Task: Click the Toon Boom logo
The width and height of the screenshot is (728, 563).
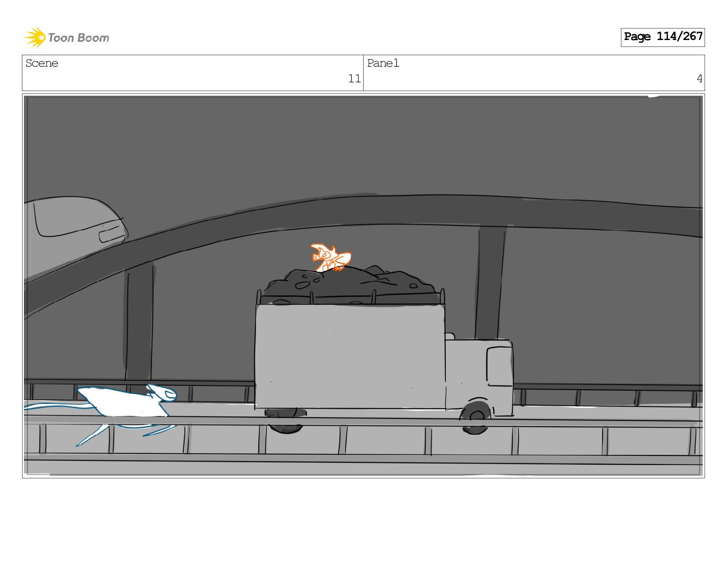Action: coord(67,37)
